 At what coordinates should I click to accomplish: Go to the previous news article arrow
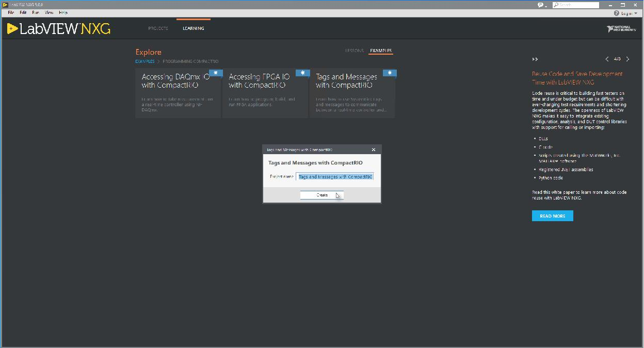tap(607, 59)
